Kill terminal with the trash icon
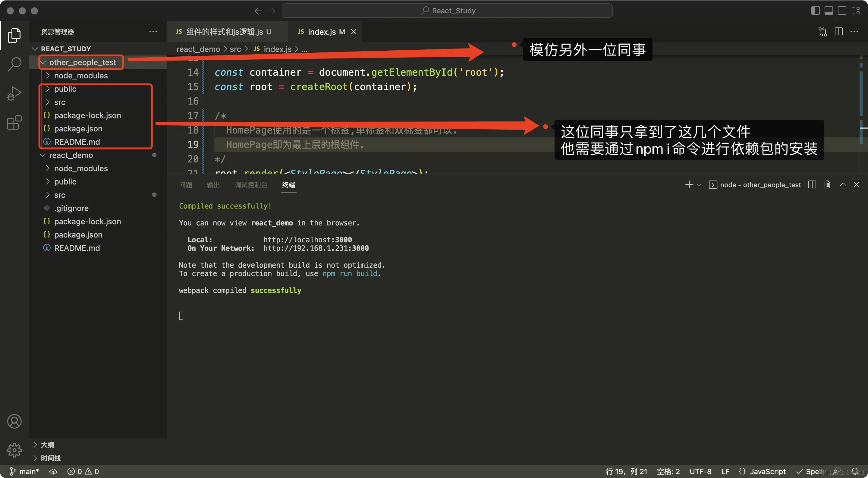 click(x=827, y=184)
